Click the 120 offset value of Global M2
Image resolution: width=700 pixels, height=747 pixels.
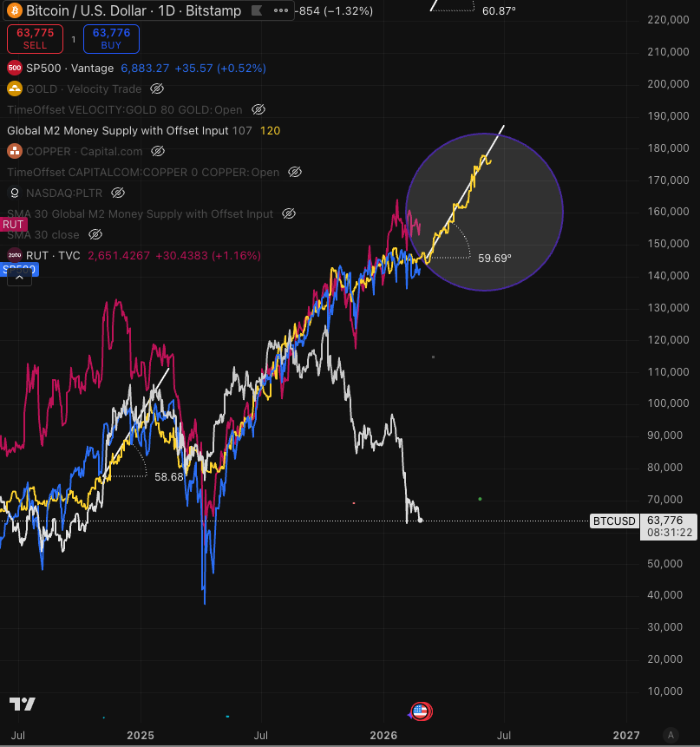[270, 130]
